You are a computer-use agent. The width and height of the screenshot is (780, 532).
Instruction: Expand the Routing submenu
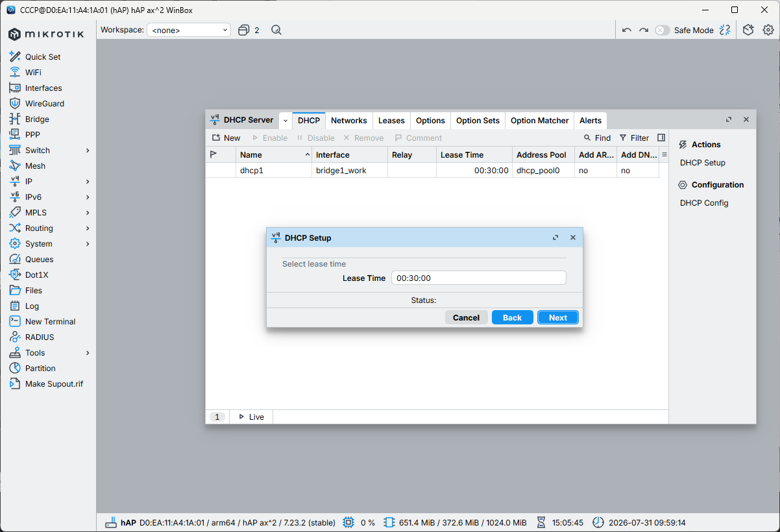88,228
